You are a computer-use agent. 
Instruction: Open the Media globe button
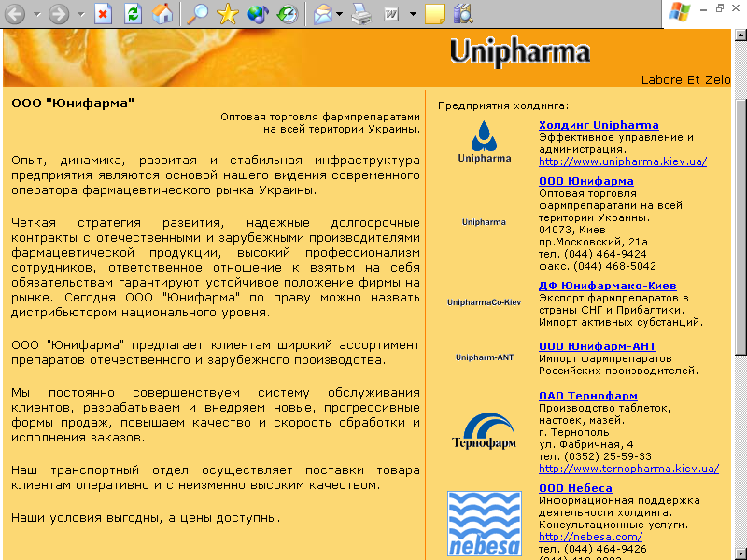tap(258, 13)
